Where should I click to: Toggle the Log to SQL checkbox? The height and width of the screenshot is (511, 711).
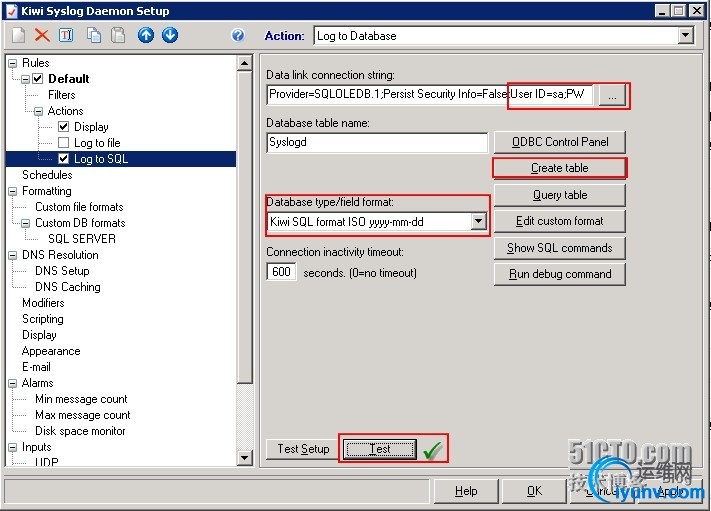tap(63, 159)
